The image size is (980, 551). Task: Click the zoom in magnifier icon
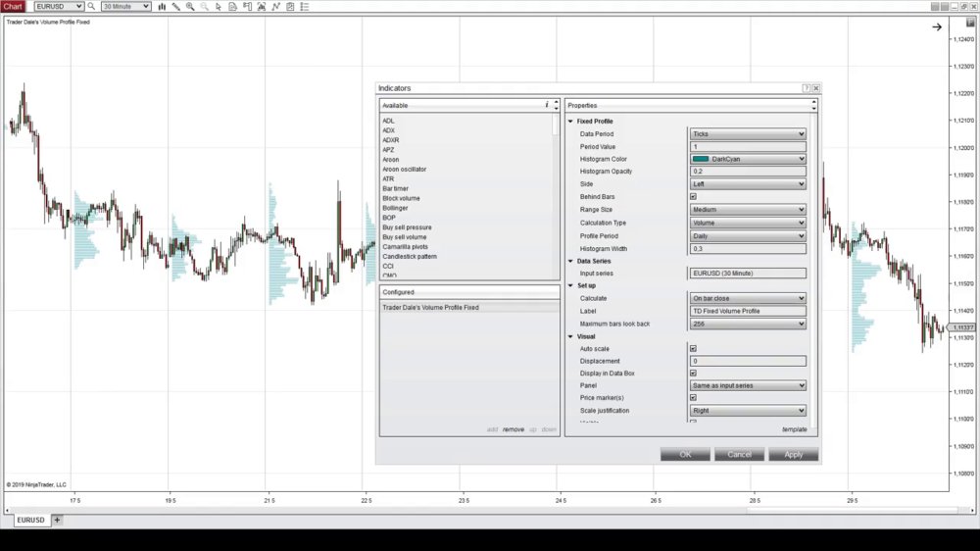click(190, 6)
